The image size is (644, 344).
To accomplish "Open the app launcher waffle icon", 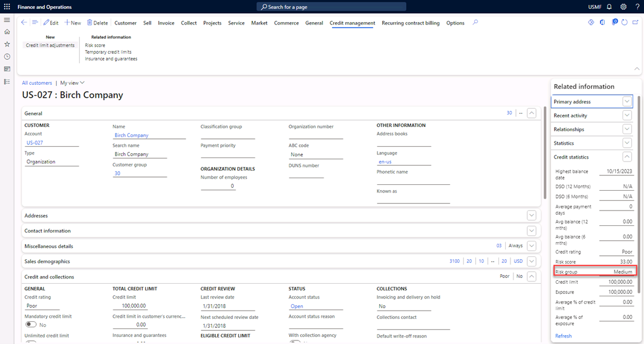I will click(x=7, y=7).
